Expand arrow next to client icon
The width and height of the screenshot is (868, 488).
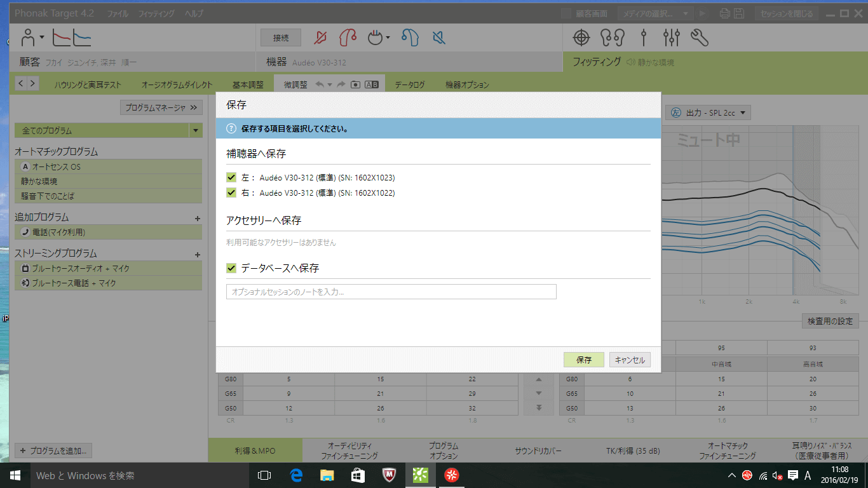pos(41,37)
